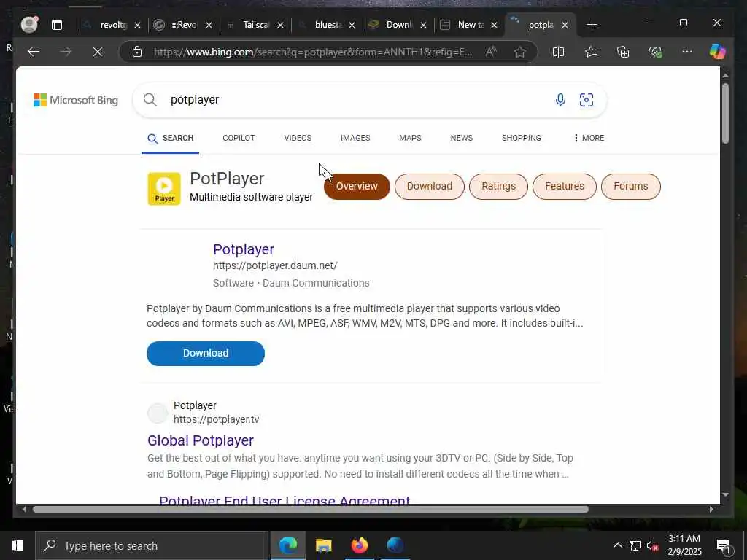Open the Windows Start menu
Viewport: 747px width, 560px height.
click(x=18, y=545)
